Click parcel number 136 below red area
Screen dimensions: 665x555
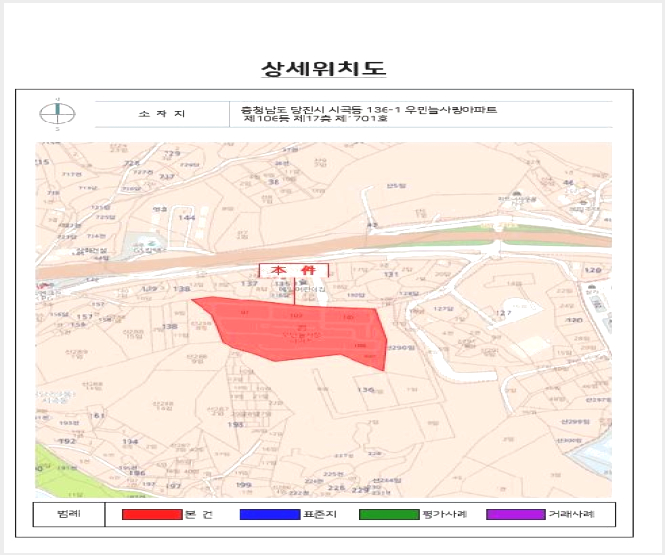click(x=366, y=389)
